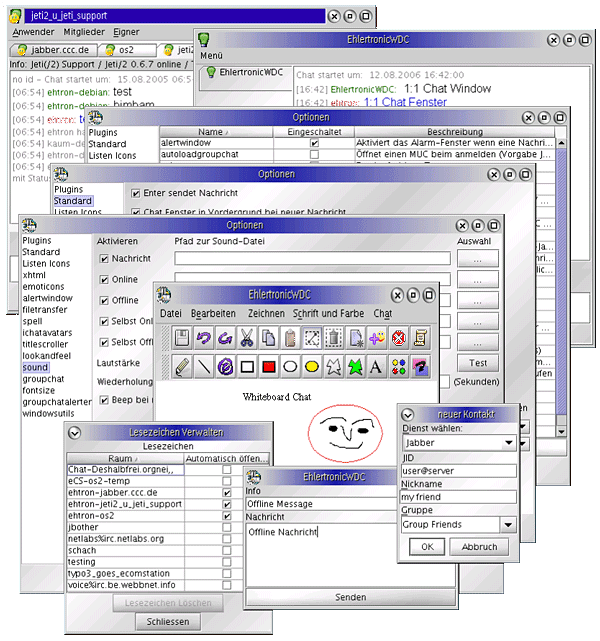Click the Senden button
The image size is (600, 641).
tap(350, 596)
